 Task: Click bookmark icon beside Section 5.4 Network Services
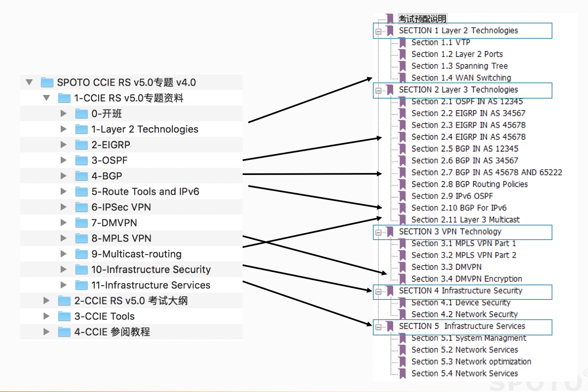402,373
